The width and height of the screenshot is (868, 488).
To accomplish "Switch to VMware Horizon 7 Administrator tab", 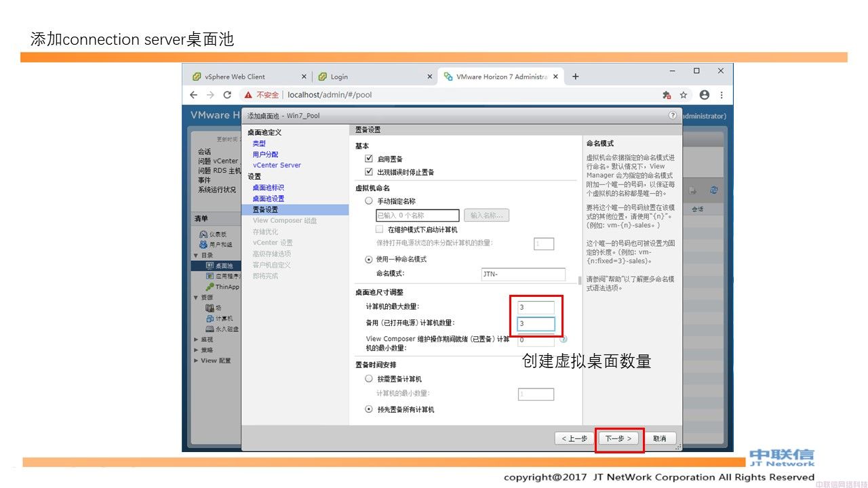I will pos(500,77).
